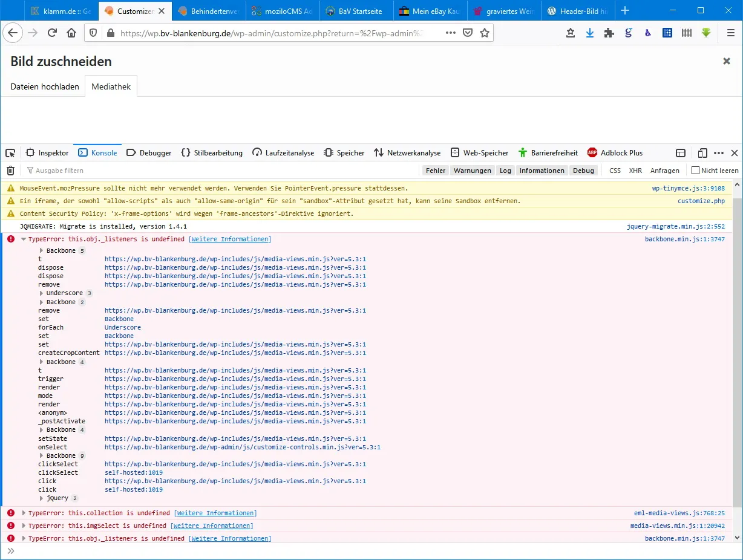Close the Bild zuschneiden dialog
Viewport: 743px width, 560px height.
pyautogui.click(x=727, y=61)
